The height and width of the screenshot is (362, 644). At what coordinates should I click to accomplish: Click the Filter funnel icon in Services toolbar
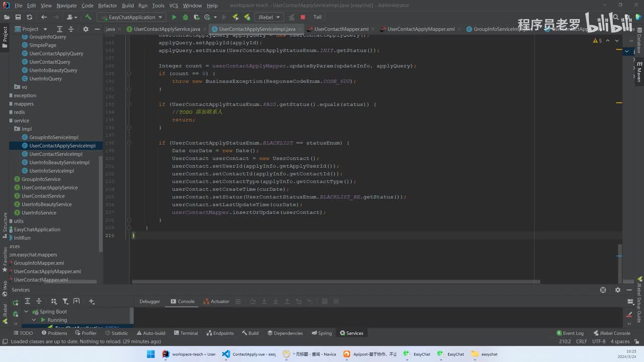click(x=65, y=302)
